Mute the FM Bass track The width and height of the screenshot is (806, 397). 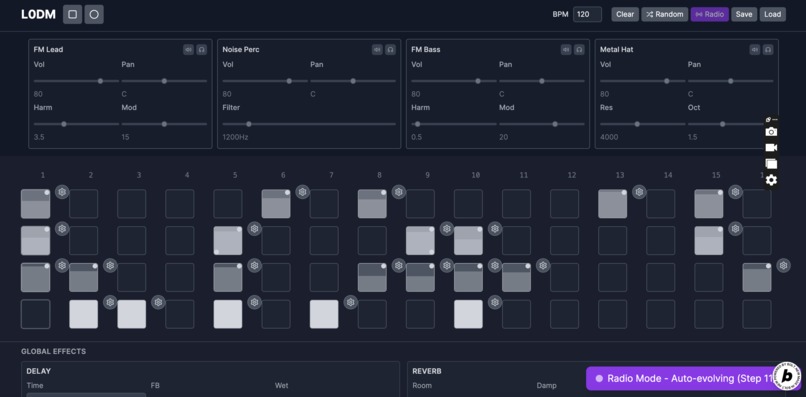(x=566, y=50)
